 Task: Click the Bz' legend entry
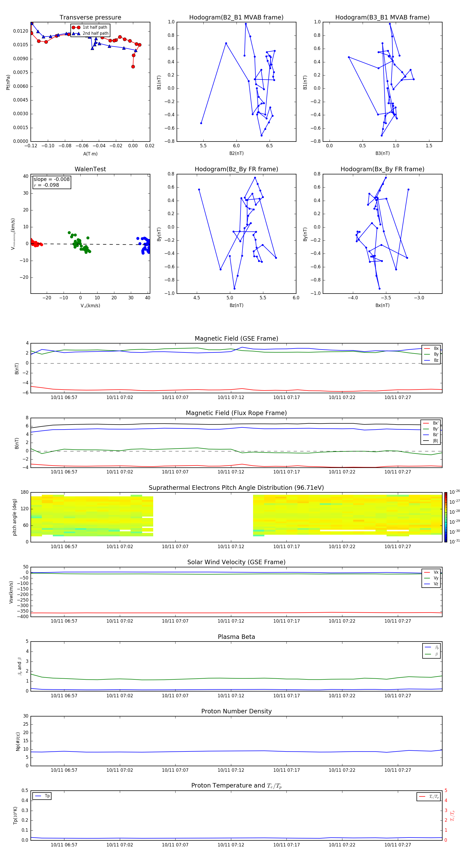tap(431, 435)
